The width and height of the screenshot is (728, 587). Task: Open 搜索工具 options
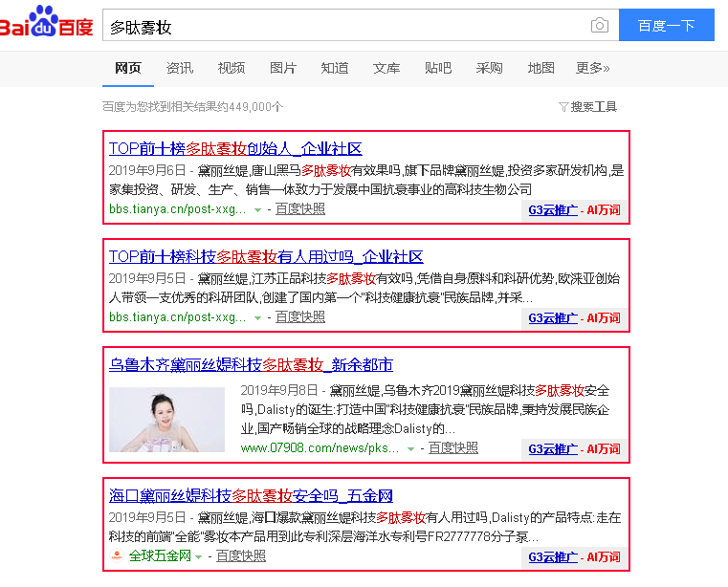click(593, 107)
